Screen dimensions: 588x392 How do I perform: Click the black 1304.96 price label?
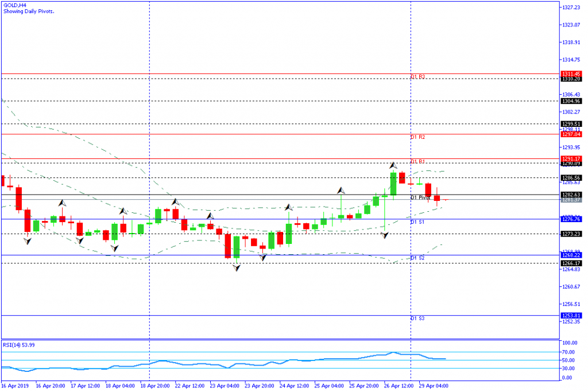[x=572, y=101]
